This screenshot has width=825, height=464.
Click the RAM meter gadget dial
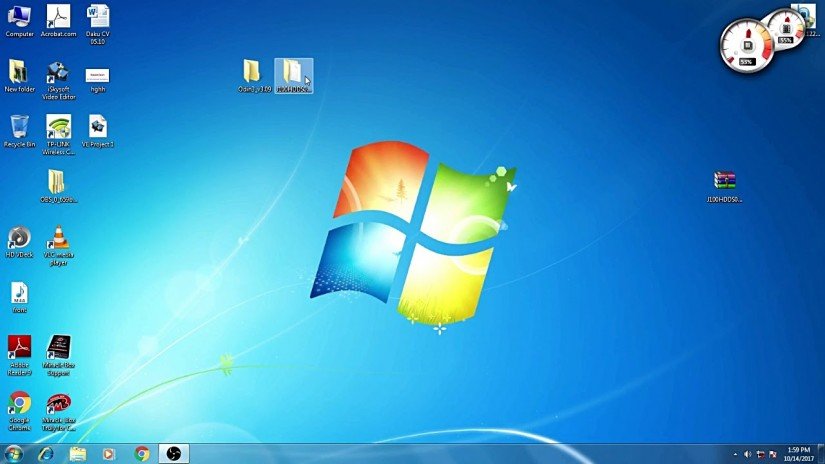[x=787, y=27]
